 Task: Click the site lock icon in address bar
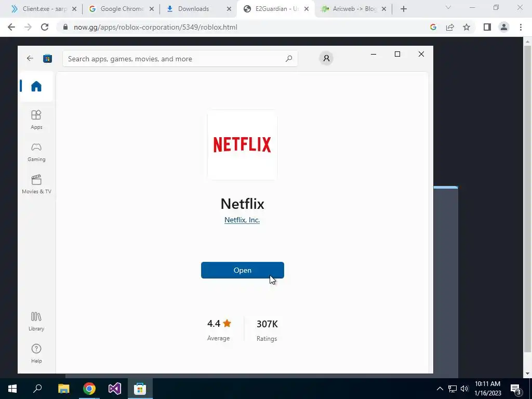[65, 27]
